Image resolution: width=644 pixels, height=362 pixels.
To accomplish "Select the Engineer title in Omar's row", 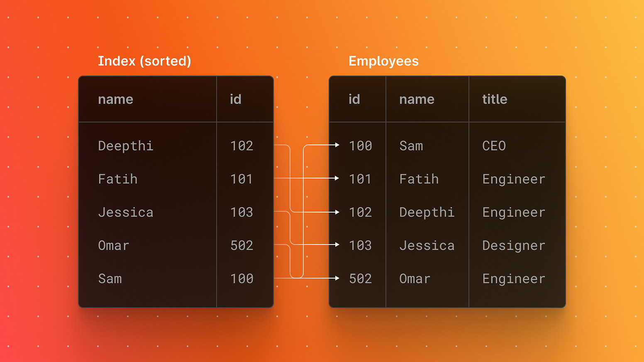I will [x=513, y=279].
